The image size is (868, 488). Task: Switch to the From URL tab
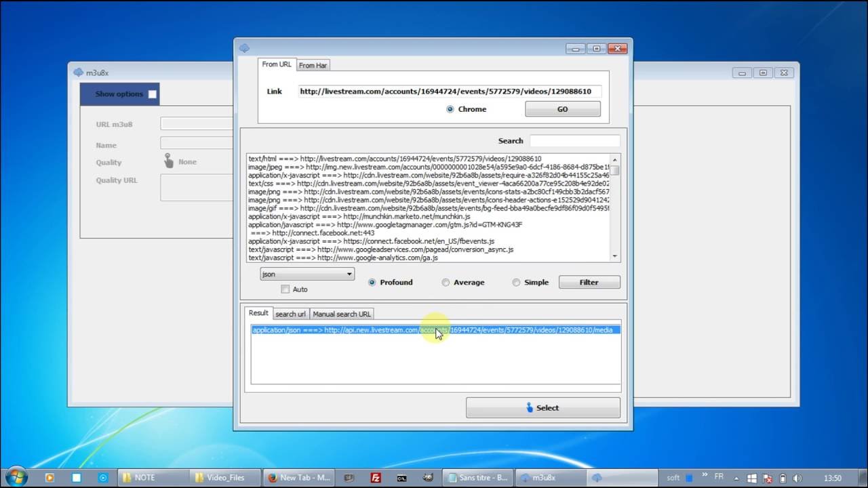coord(277,64)
